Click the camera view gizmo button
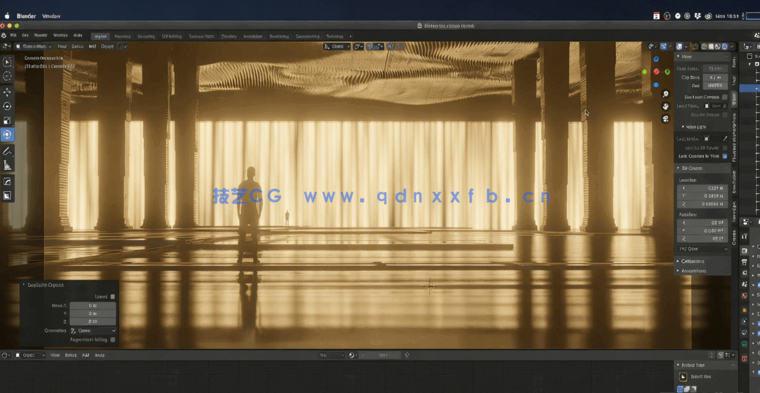This screenshot has width=760, height=393. 665,118
